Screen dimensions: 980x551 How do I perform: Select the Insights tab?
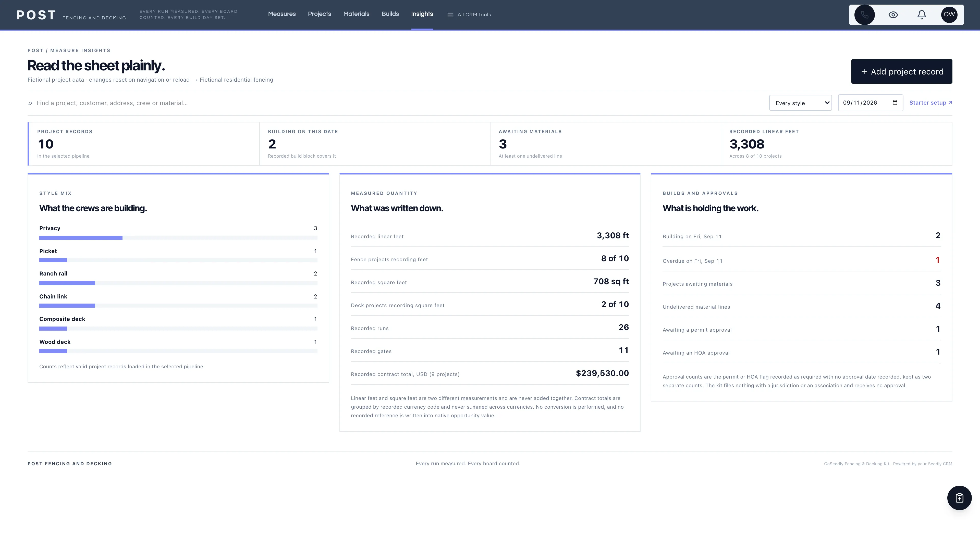tap(422, 14)
